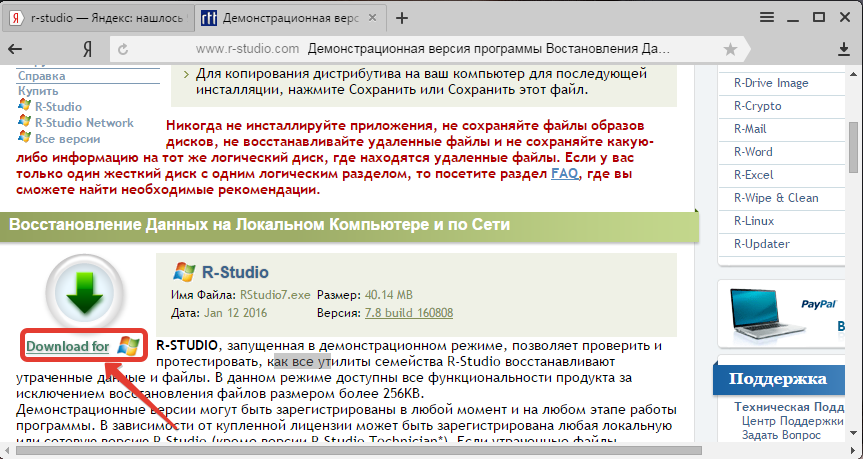The height and width of the screenshot is (459, 863).
Task: Click the browser back arrow
Action: click(15, 50)
